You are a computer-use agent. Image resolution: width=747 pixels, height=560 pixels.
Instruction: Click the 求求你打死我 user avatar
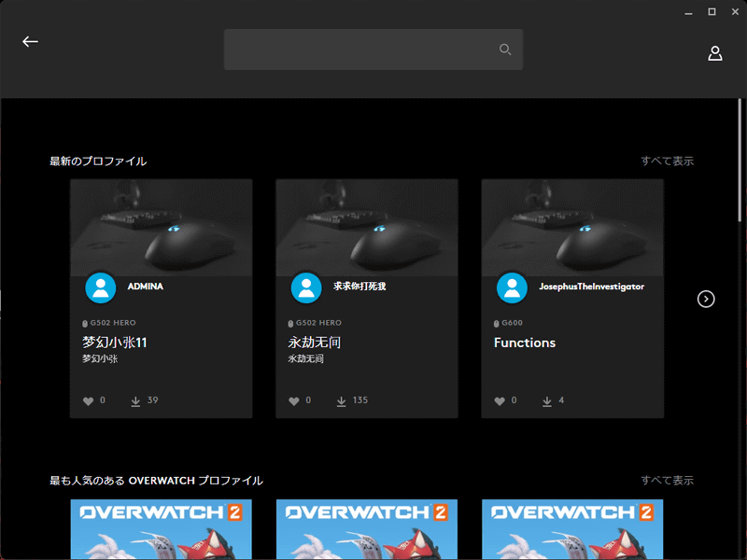click(306, 287)
